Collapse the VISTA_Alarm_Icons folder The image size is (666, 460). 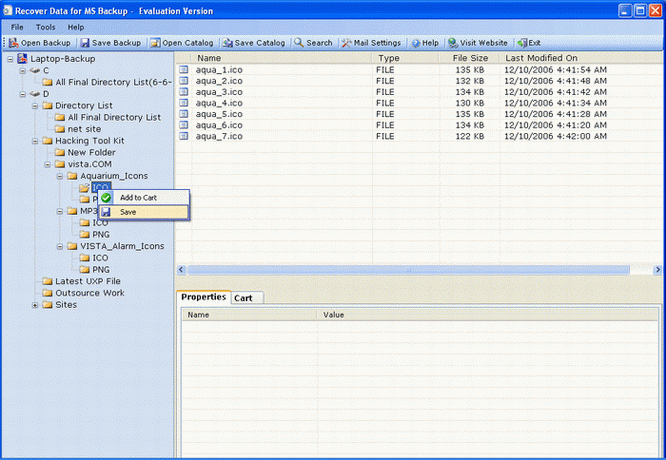(59, 246)
